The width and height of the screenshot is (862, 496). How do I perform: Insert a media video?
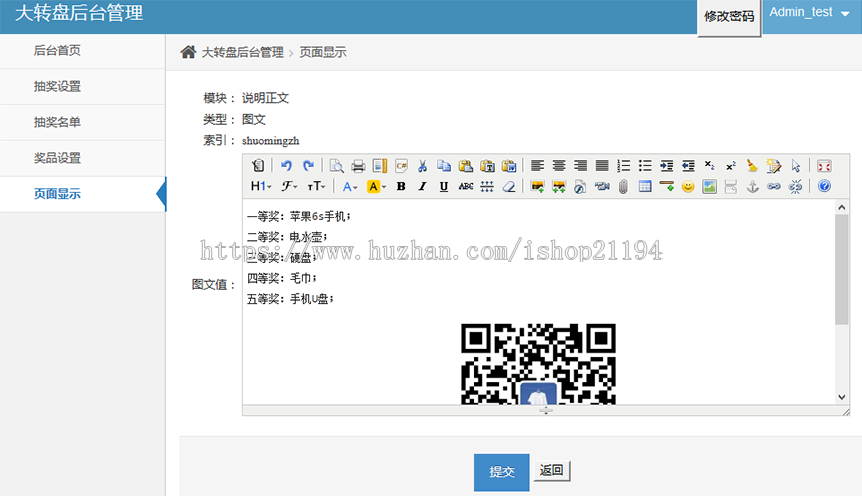click(x=602, y=186)
